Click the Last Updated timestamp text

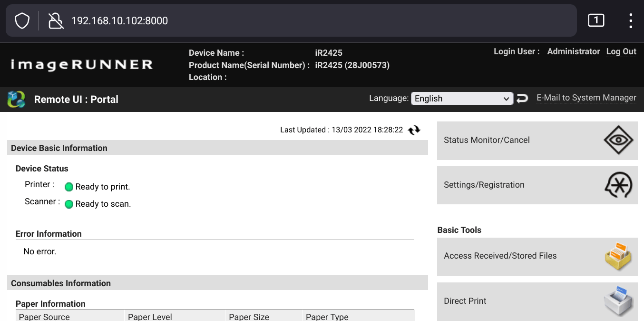(342, 130)
